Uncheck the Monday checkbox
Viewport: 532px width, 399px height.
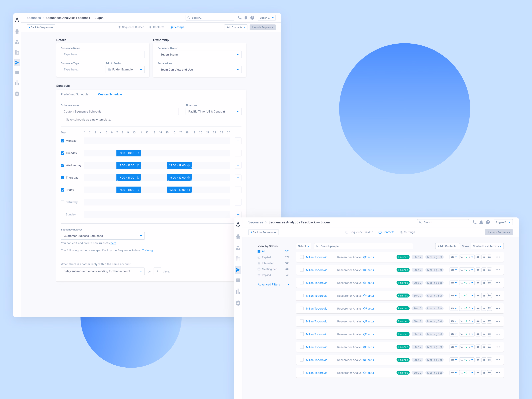pos(63,141)
